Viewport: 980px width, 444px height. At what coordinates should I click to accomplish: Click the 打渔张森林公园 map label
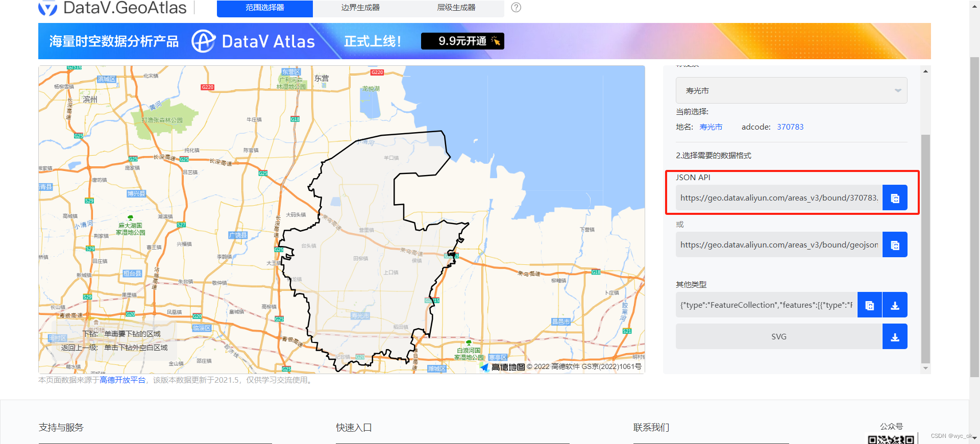162,120
